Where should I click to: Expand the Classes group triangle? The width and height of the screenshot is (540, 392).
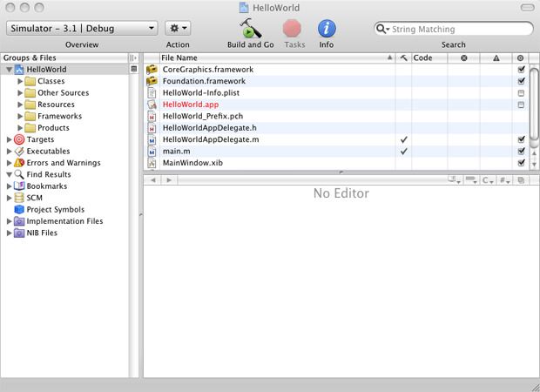[20, 81]
